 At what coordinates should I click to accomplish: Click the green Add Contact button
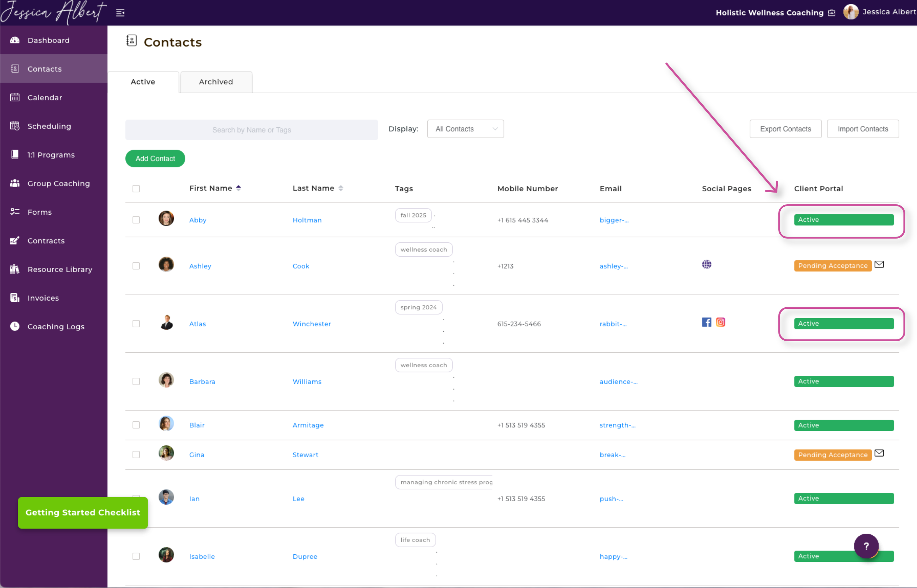155,158
